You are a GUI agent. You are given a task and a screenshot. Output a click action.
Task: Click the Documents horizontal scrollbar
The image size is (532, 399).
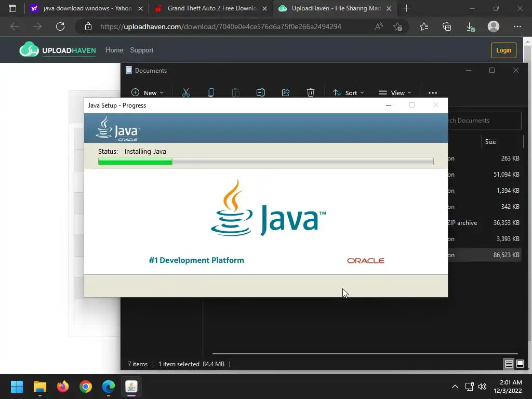[365, 353]
